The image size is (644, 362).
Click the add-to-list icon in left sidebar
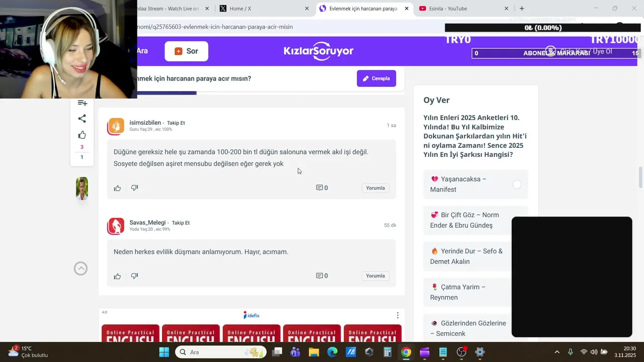(x=82, y=103)
